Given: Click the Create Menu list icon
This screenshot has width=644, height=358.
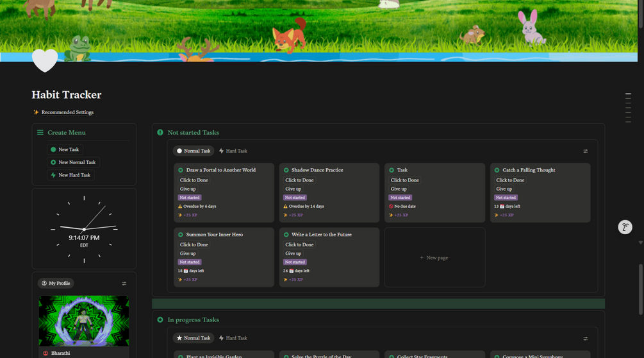Looking at the screenshot, I should tap(40, 132).
